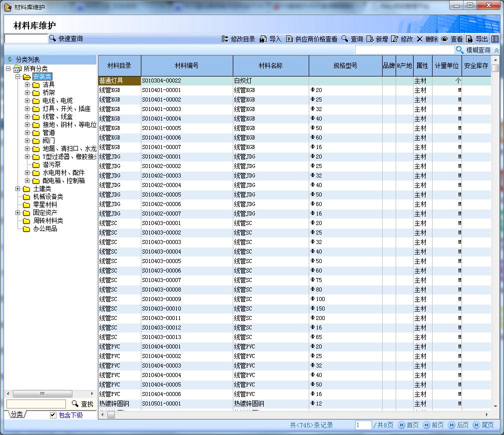Screen dimensions: 504x435
Task: Click the 新增 add icon
Action: click(370, 39)
